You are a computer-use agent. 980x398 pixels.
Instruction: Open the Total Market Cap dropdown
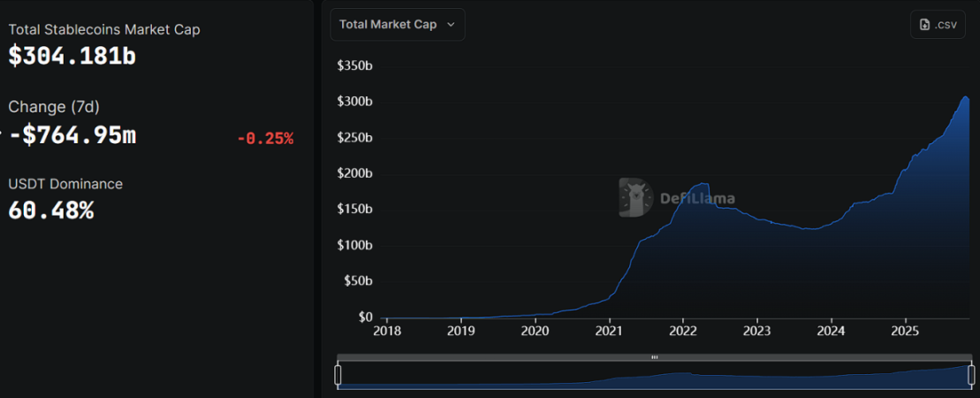tap(397, 25)
